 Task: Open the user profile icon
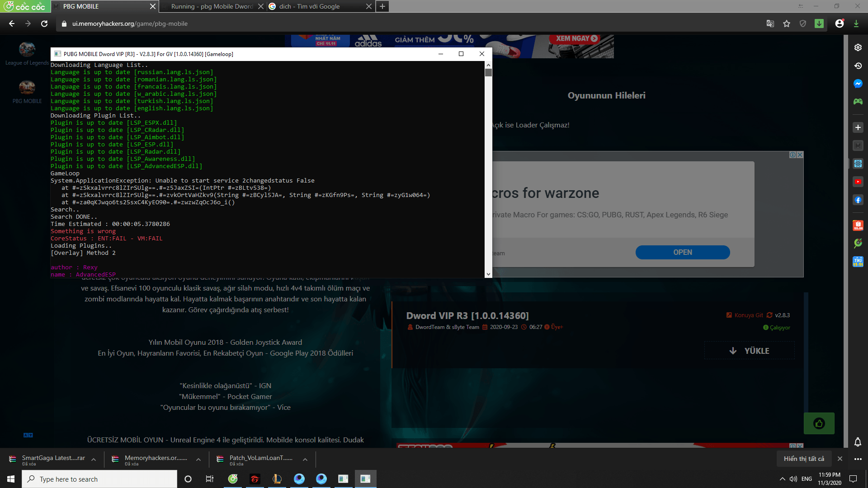click(840, 23)
